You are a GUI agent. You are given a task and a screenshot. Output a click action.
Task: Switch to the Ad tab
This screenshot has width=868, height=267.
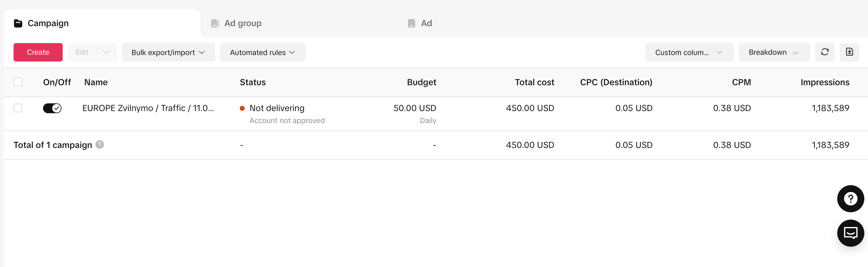coord(495,23)
